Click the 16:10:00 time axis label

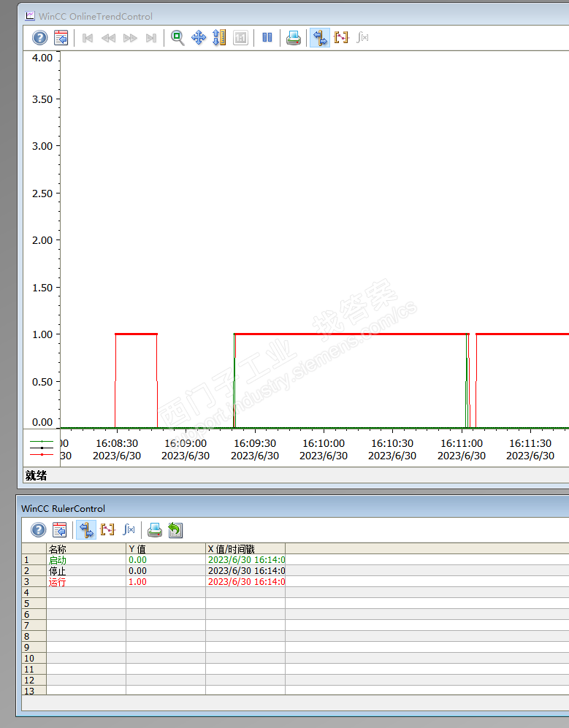[324, 443]
